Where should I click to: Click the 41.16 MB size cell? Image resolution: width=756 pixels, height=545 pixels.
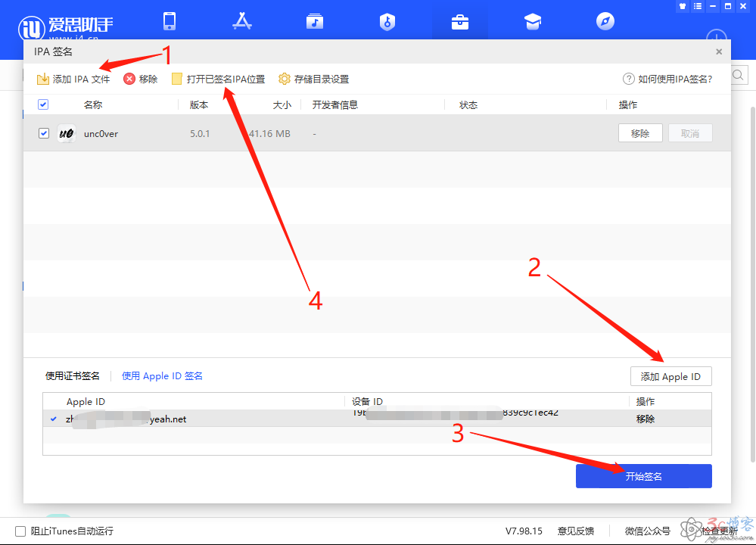point(269,133)
